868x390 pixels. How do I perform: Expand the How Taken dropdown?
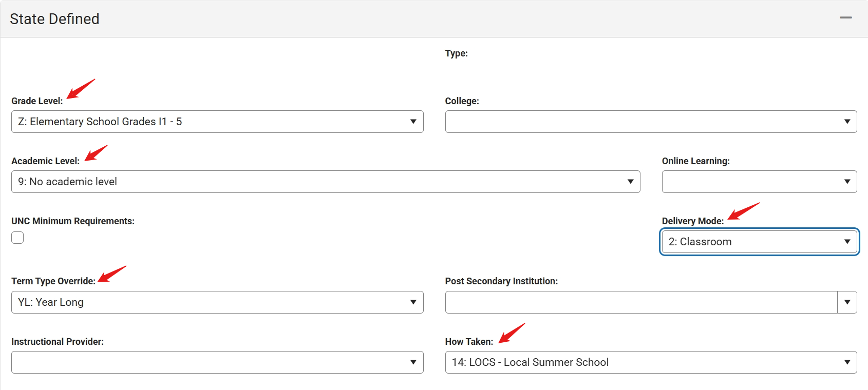pos(651,362)
